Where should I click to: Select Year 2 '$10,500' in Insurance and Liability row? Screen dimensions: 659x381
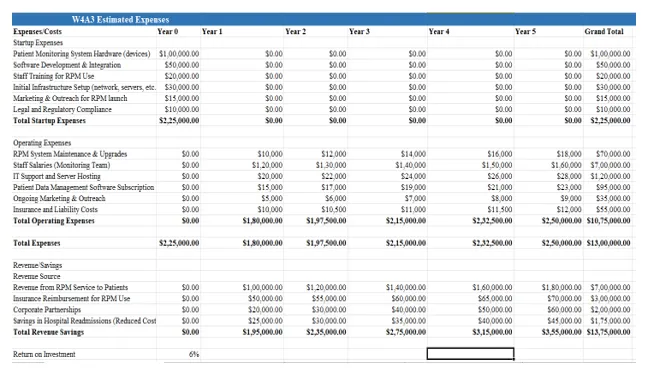pos(334,210)
